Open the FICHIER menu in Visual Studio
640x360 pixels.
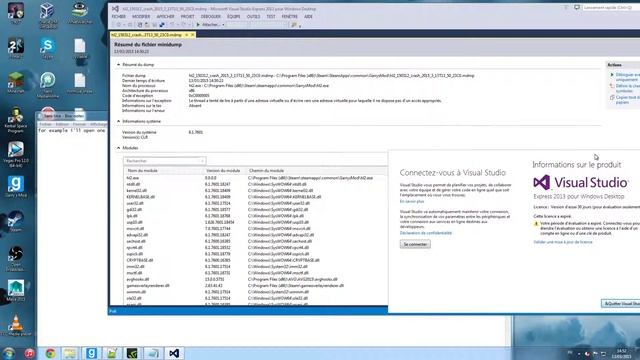tap(118, 17)
